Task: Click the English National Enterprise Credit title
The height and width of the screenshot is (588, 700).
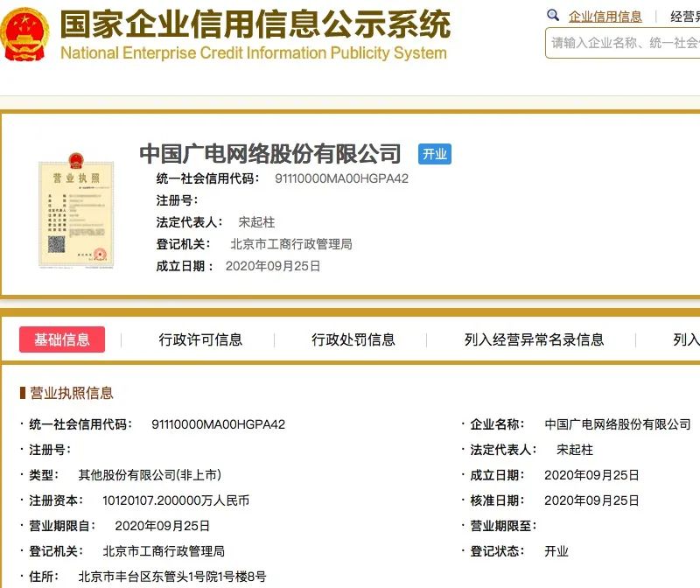Action: coord(253,52)
